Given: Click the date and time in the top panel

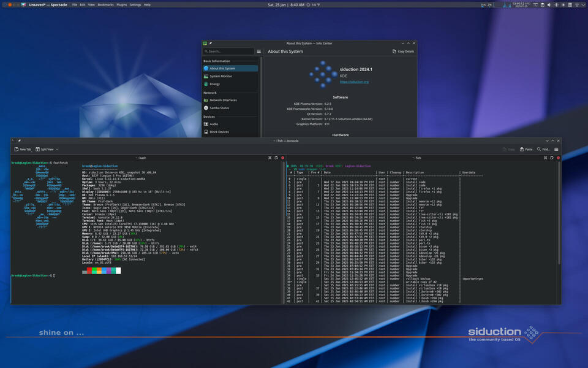Looking at the screenshot, I should click(286, 5).
